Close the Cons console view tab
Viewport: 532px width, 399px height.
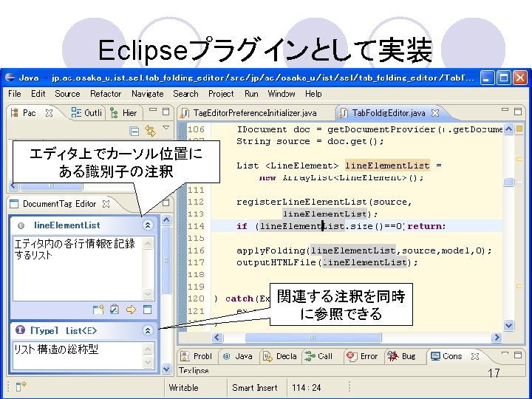[475, 356]
